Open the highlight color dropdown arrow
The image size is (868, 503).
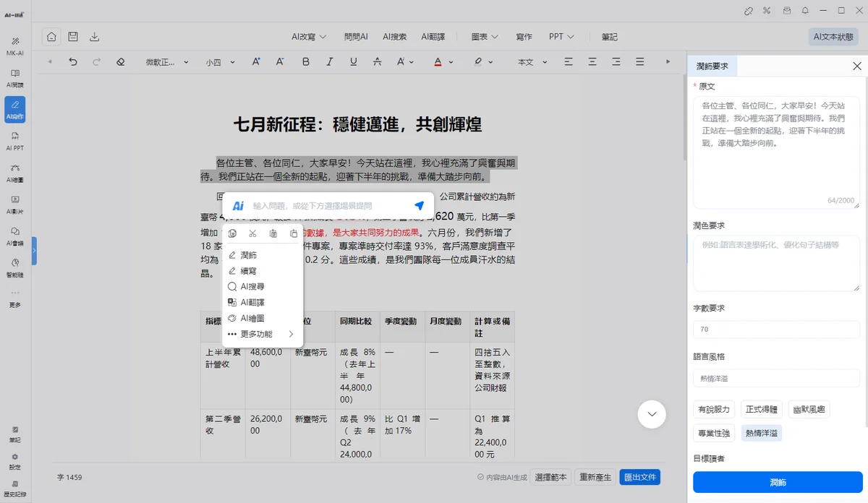[x=492, y=62]
